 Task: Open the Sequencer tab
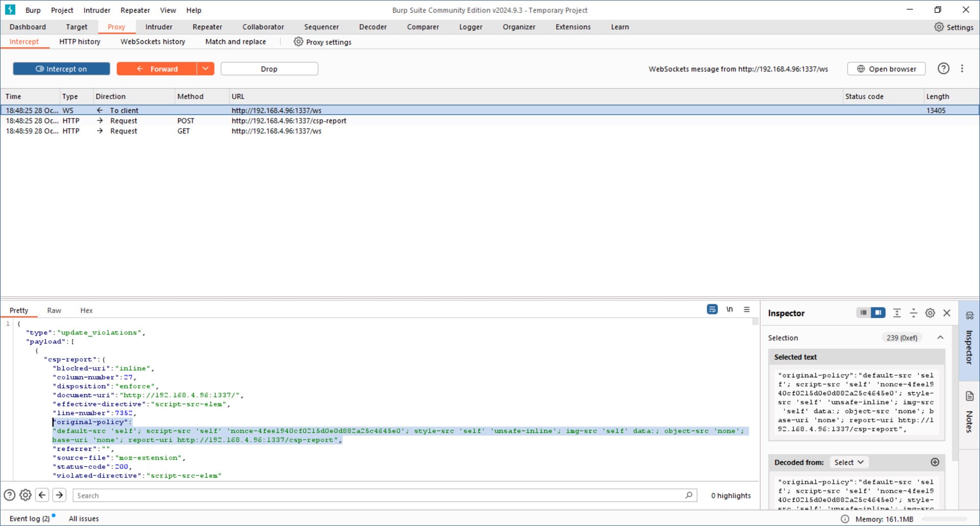pos(322,27)
